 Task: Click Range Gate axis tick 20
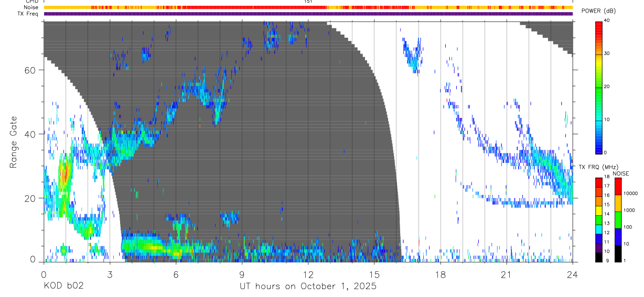(x=30, y=198)
